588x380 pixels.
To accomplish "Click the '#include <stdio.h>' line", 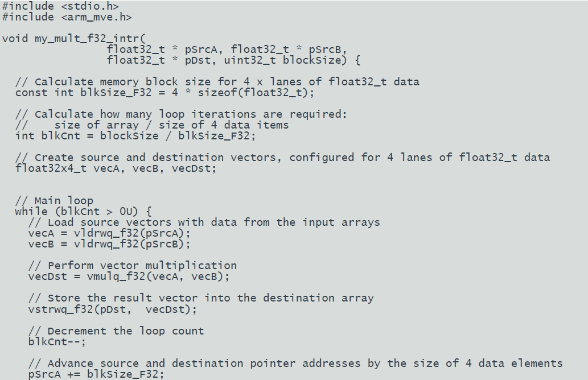I will point(60,6).
